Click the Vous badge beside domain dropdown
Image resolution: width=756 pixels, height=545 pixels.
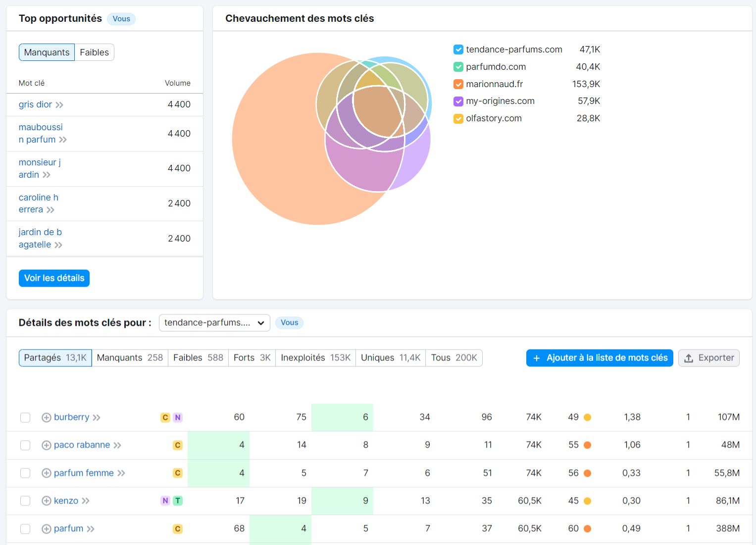click(289, 323)
